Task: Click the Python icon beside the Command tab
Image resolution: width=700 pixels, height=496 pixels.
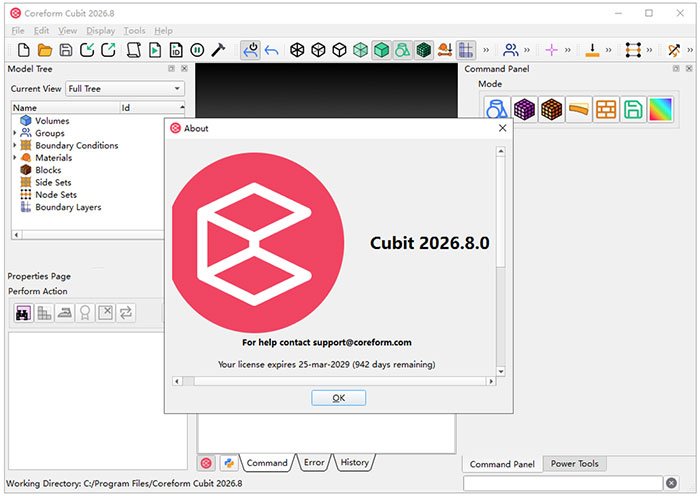Action: pyautogui.click(x=229, y=463)
